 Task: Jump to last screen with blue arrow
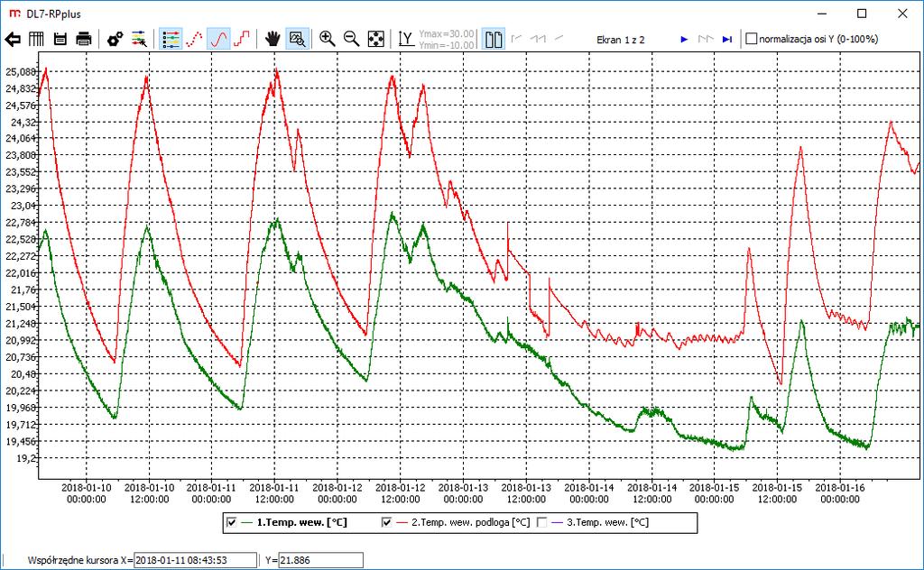[727, 40]
